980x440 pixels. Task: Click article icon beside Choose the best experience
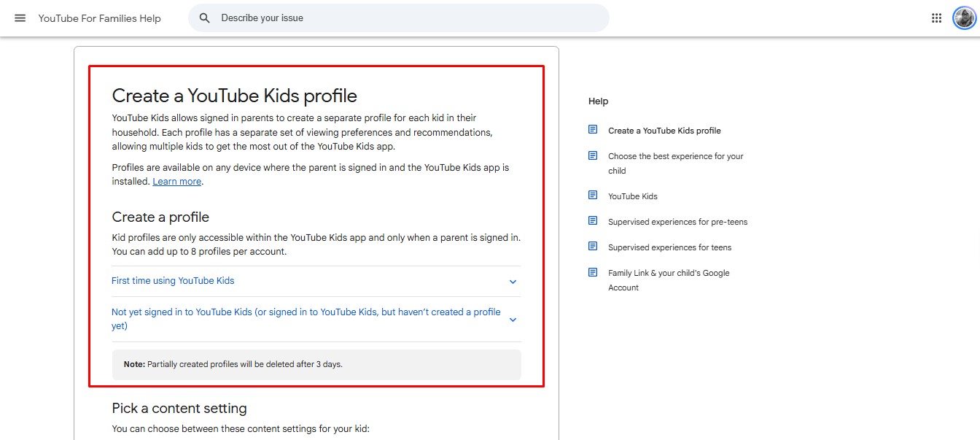coord(593,155)
